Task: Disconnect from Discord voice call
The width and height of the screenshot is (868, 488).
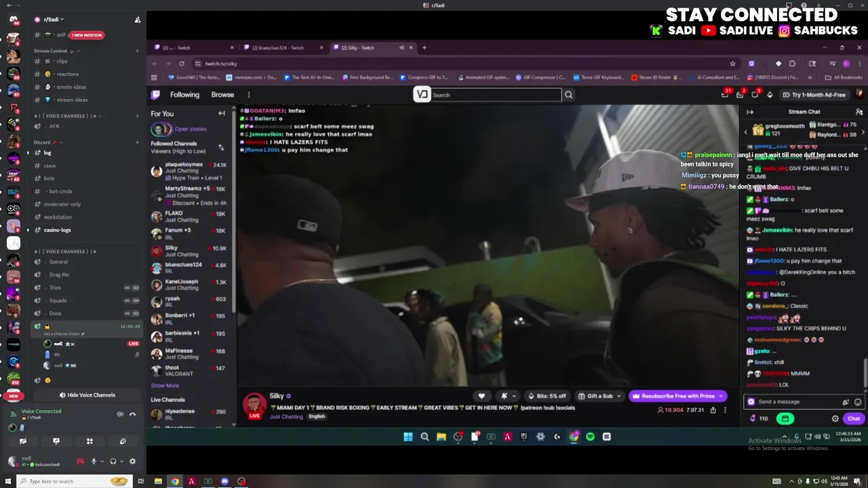Action: click(x=133, y=414)
